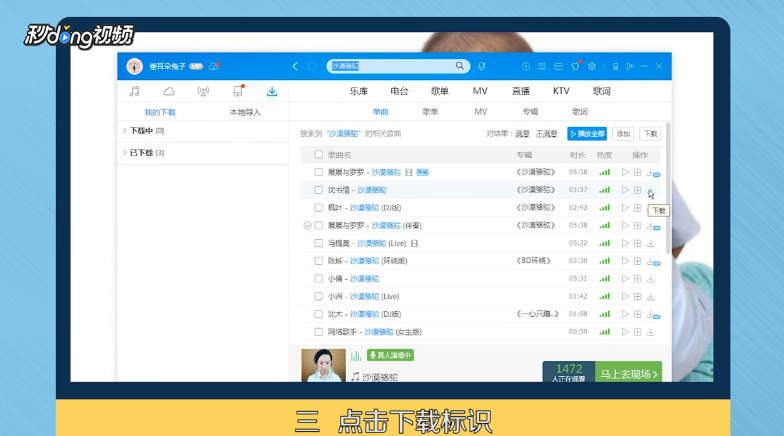Tick checkbox for 枫叶 DJ版 song
784x436 pixels.
318,208
